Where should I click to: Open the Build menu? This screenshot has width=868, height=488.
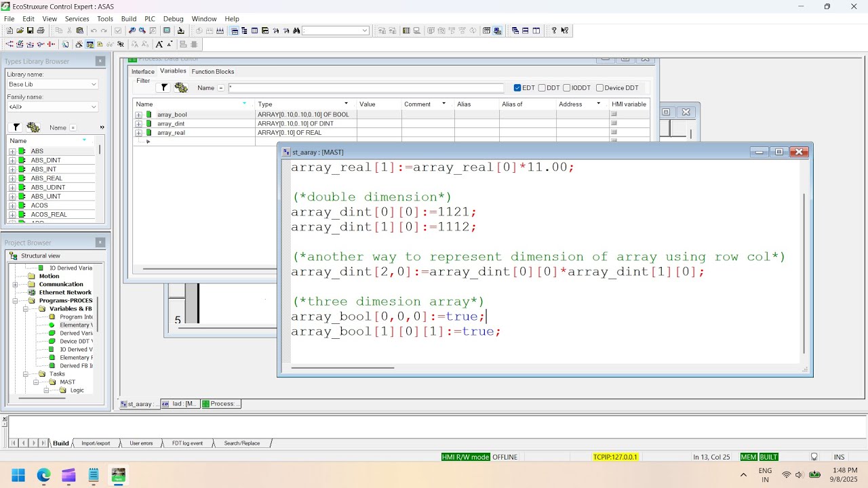coord(128,19)
